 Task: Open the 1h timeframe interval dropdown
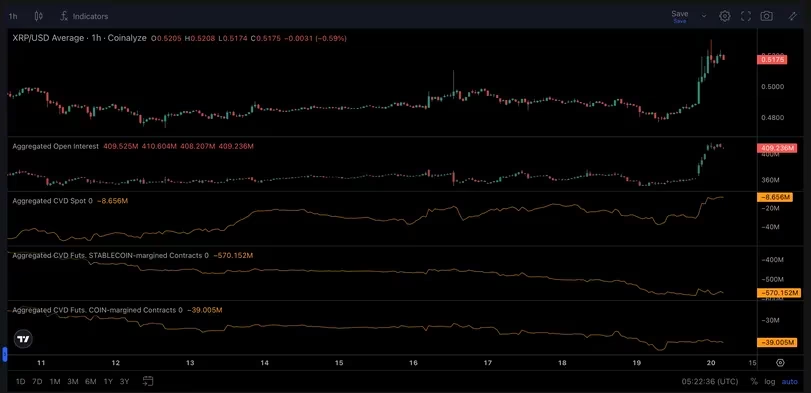[x=13, y=16]
